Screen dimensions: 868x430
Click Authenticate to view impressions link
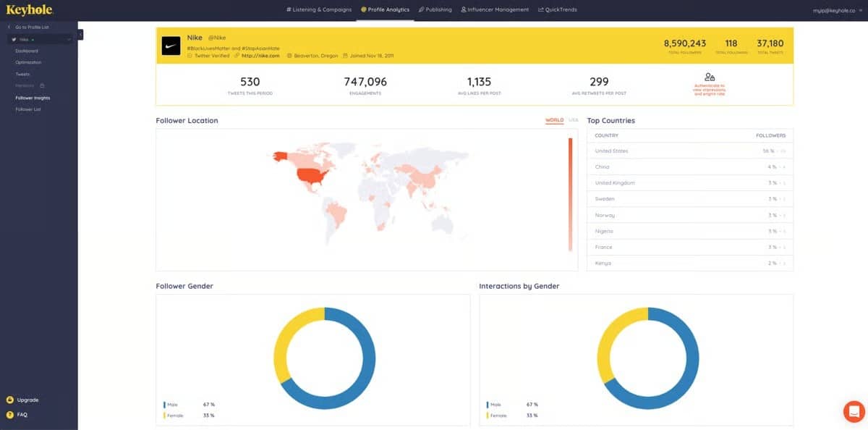tap(710, 90)
